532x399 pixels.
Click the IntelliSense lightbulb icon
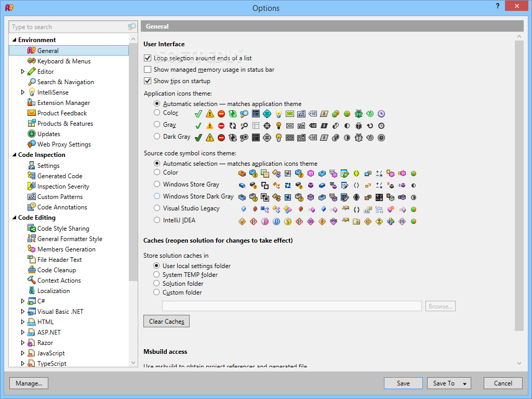click(x=32, y=92)
